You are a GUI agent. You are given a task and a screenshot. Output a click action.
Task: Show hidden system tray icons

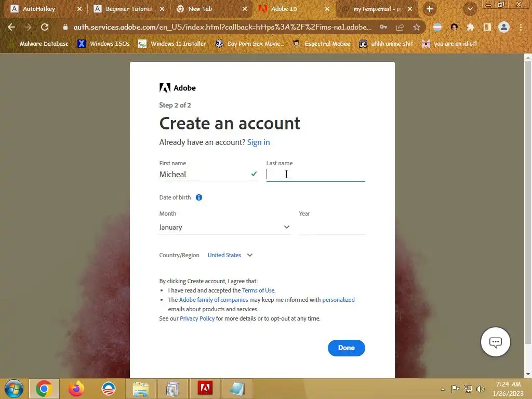(x=443, y=389)
